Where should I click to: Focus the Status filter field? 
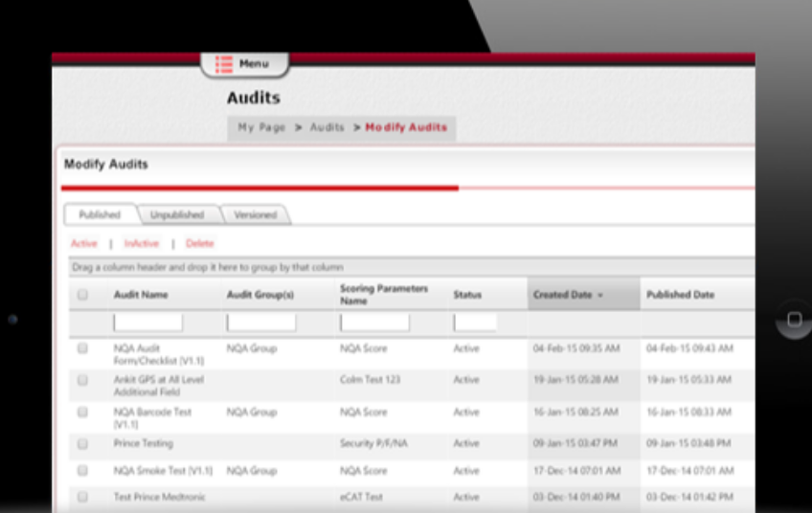pos(475,323)
